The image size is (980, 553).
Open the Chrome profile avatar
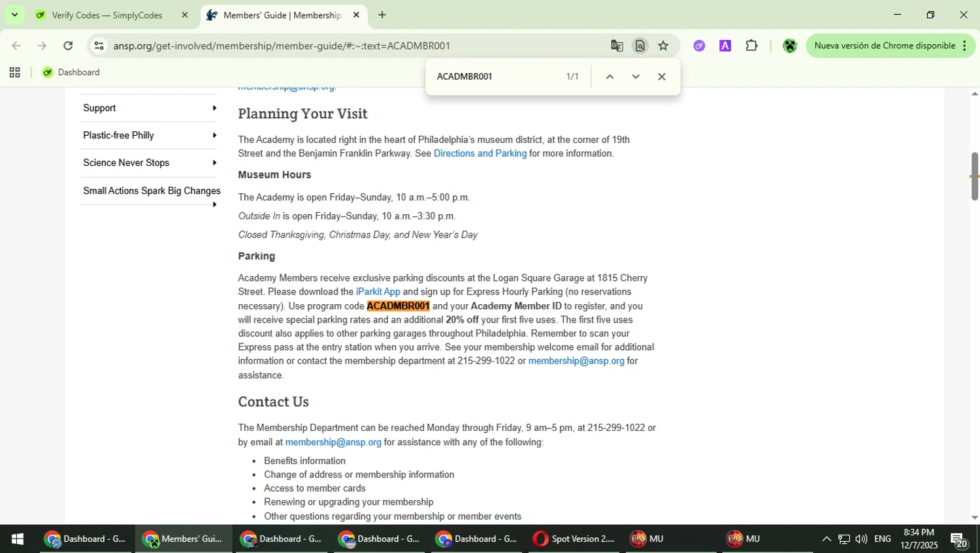[790, 46]
